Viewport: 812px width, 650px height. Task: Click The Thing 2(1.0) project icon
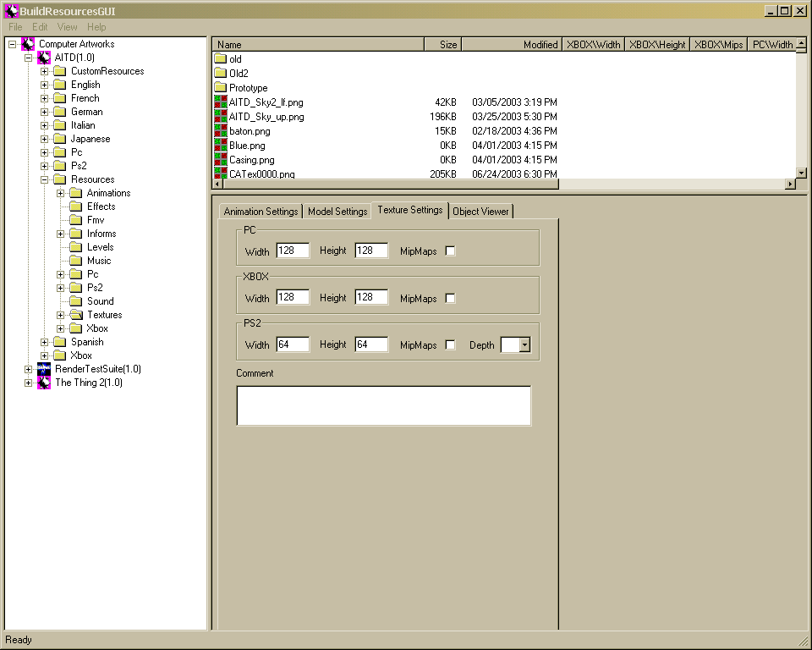tap(44, 383)
